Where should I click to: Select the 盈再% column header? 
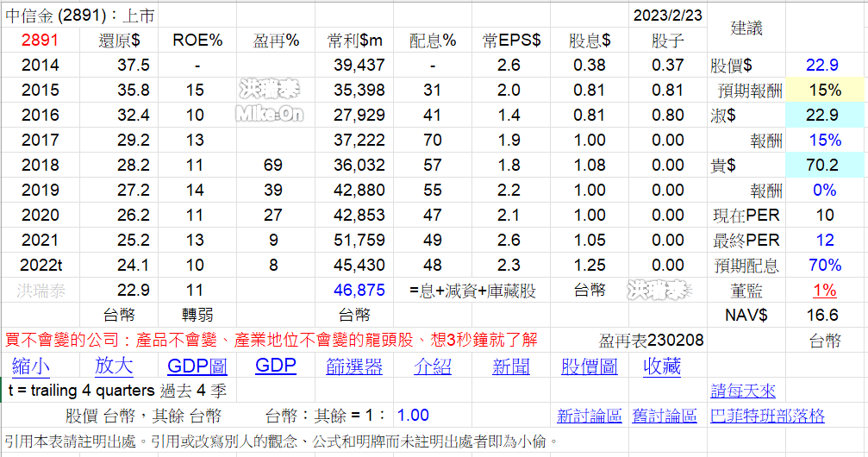276,41
